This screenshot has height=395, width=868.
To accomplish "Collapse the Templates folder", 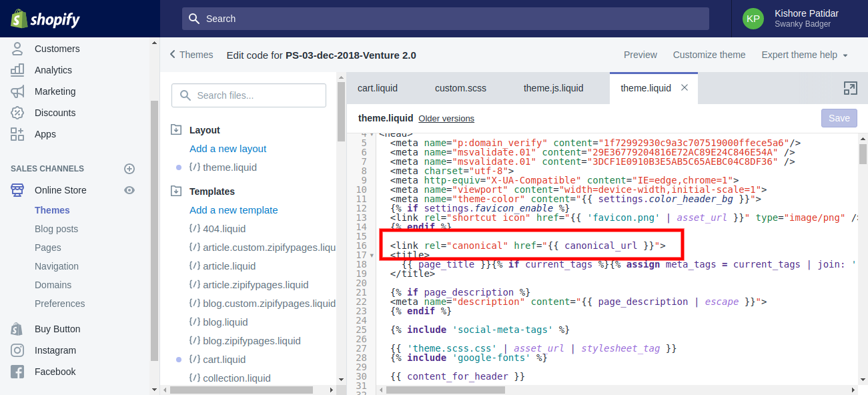I will 177,191.
